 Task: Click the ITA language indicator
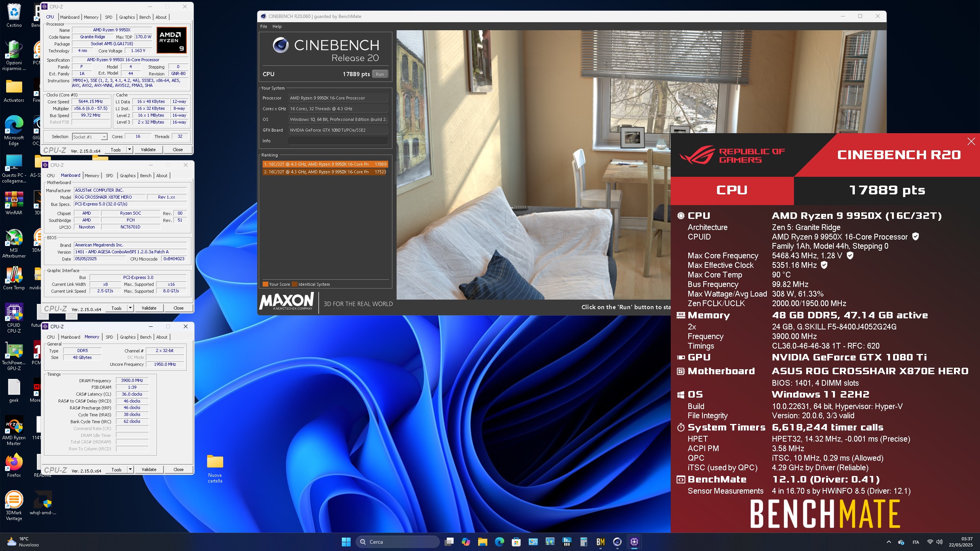916,542
